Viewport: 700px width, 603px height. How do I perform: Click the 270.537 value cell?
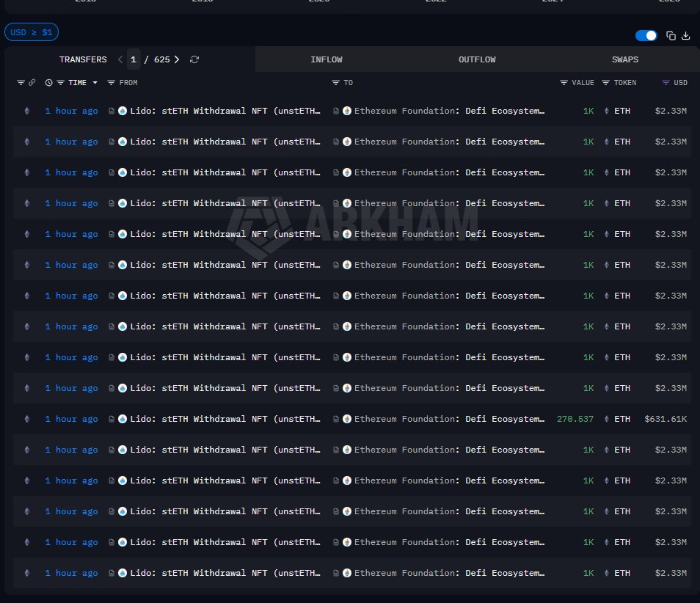575,419
